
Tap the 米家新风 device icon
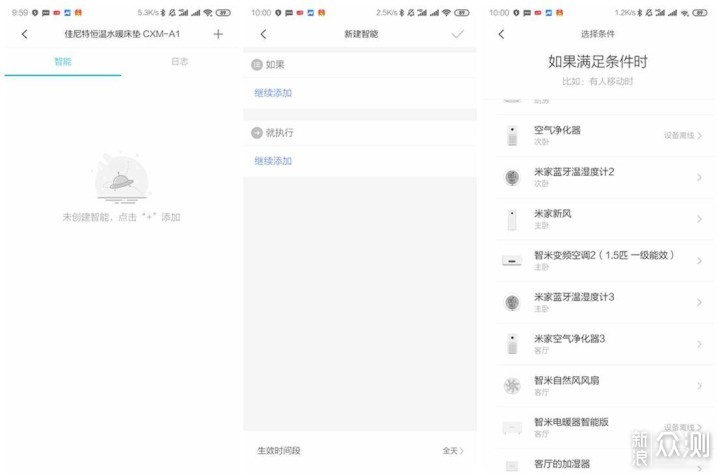point(512,219)
